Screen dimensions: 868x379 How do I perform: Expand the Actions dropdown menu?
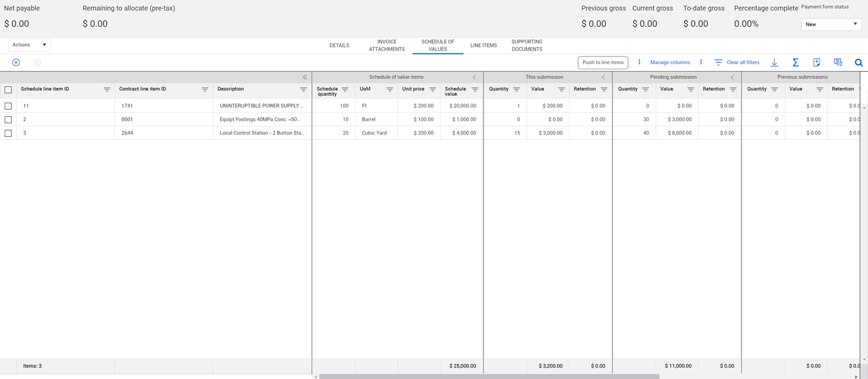coord(29,45)
